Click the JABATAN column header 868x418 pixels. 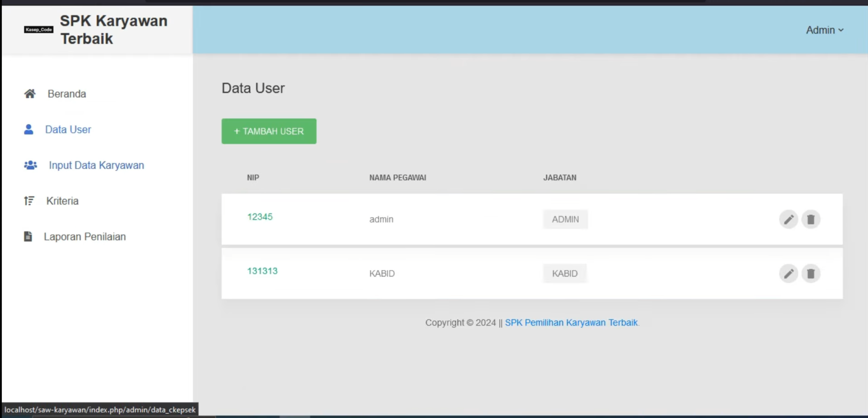(560, 178)
